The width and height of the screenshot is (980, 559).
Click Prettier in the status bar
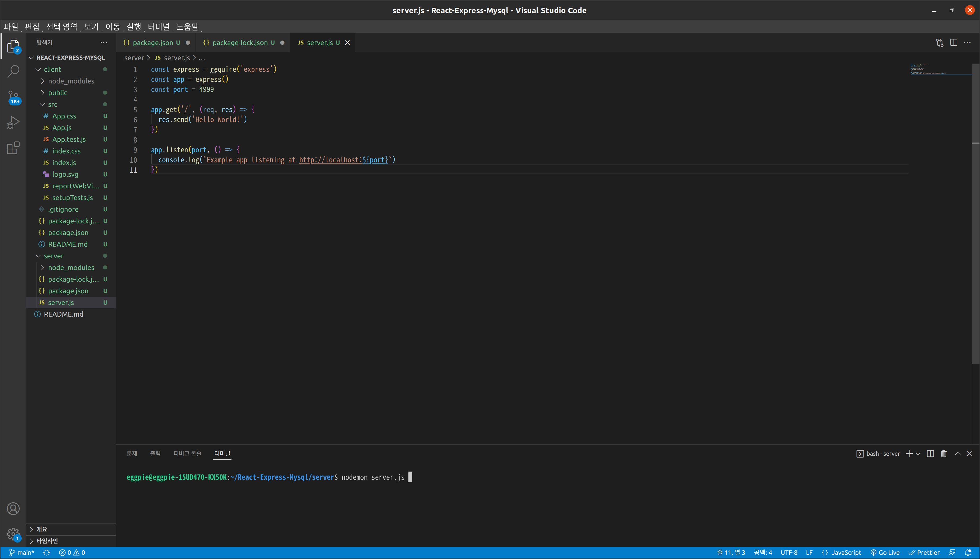925,552
